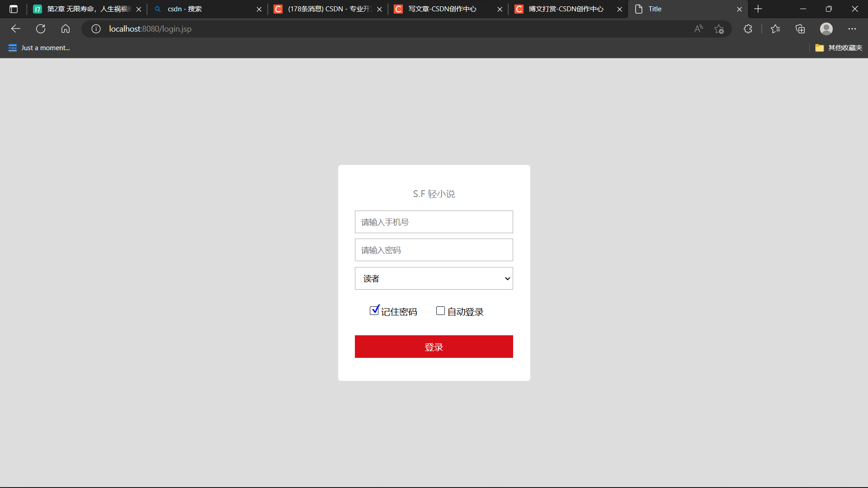
Task: Open the browser home page
Action: coord(66,29)
